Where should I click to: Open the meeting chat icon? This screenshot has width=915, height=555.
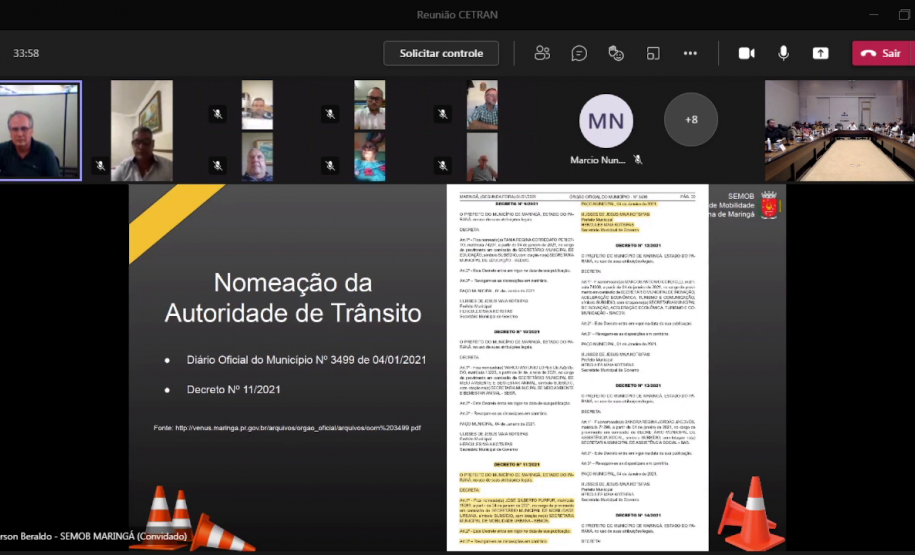tap(579, 53)
